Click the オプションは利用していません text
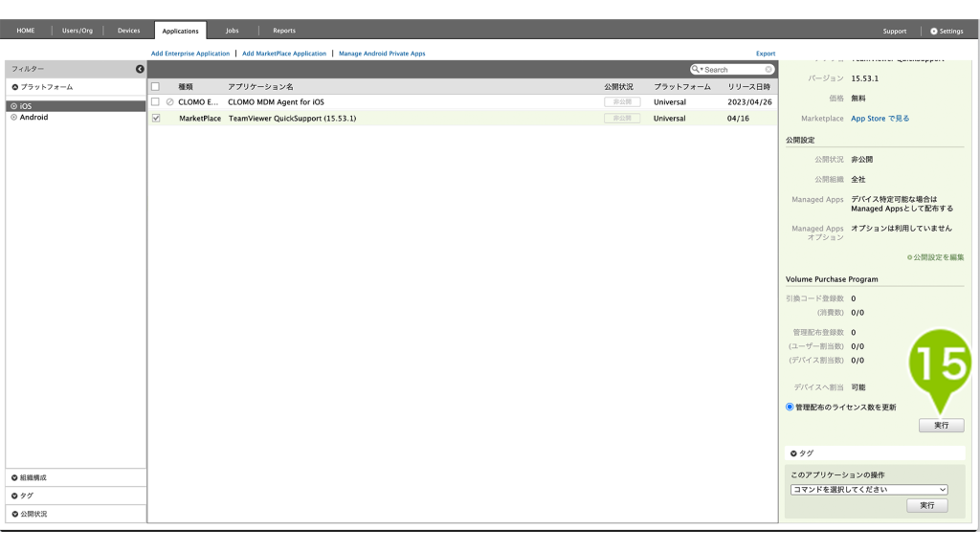This screenshot has height=551, width=980. point(902,229)
